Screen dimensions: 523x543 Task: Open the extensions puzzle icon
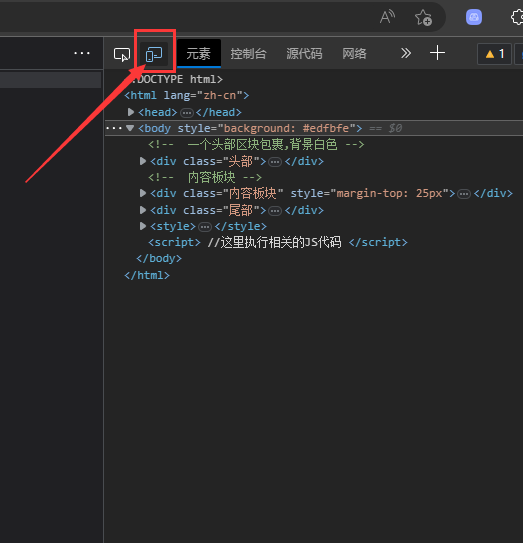[x=517, y=17]
